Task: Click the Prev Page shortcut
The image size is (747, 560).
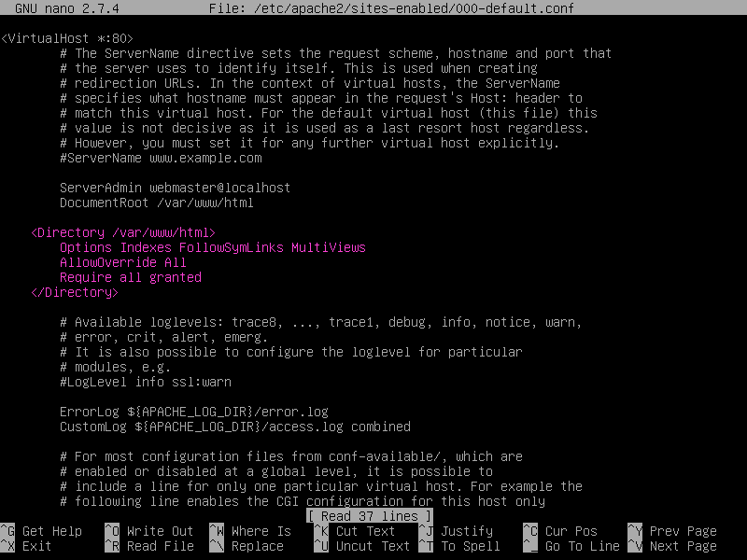Action: (683, 531)
